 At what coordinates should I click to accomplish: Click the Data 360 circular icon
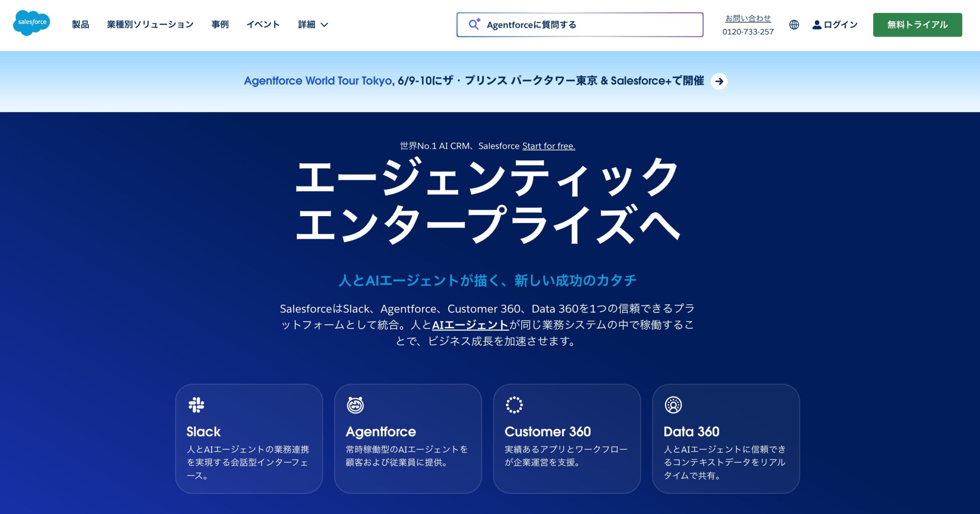tap(673, 405)
